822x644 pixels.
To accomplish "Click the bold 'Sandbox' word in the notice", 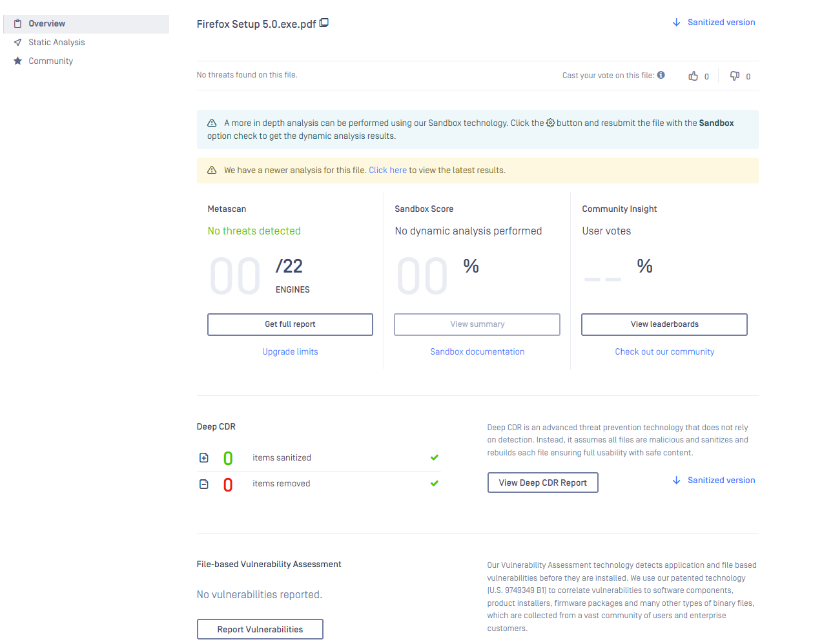I will click(x=717, y=123).
